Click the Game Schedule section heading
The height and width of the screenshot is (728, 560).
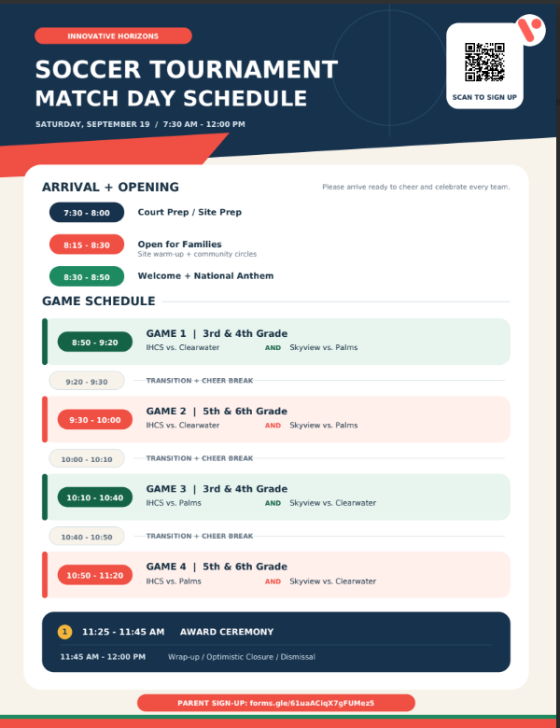[98, 301]
